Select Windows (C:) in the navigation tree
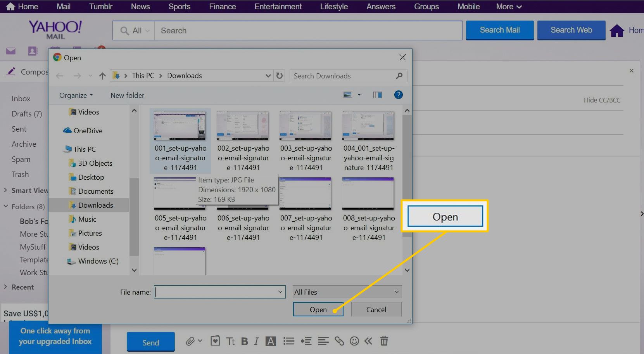Viewport: 644px width, 354px height. [x=98, y=261]
